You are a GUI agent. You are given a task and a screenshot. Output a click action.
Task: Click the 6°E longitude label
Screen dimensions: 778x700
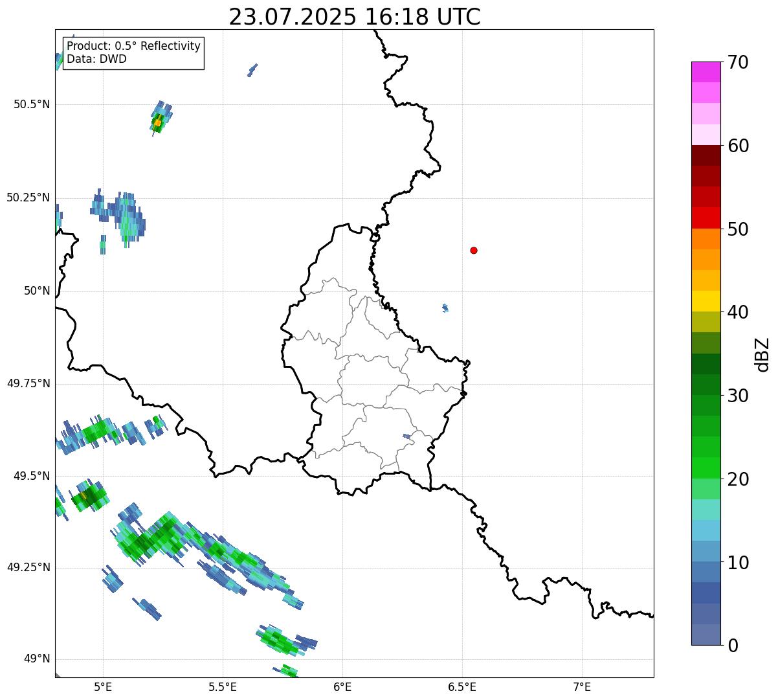click(x=342, y=686)
